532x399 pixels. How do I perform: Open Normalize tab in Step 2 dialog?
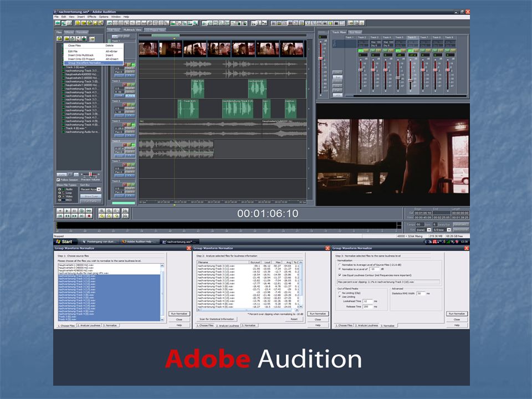click(249, 325)
